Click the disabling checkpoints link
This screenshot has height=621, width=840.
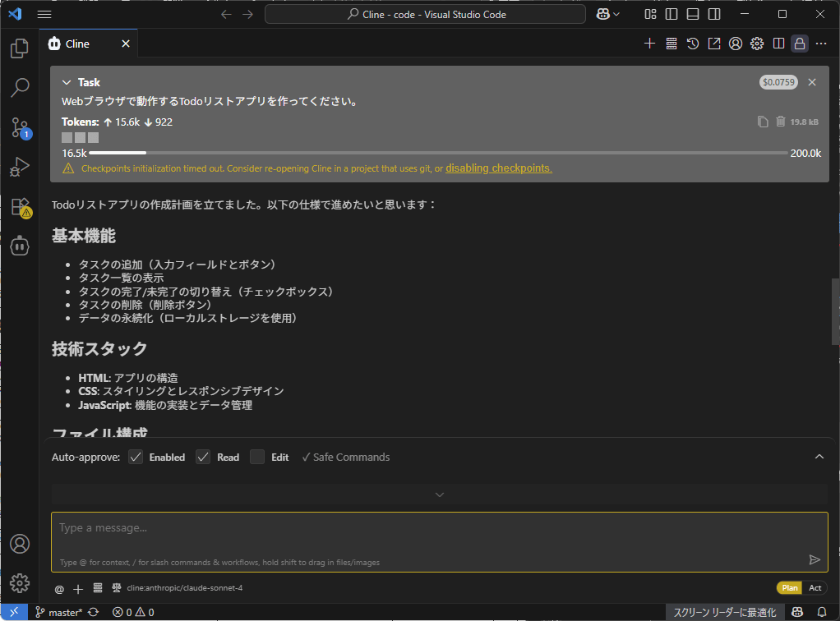click(498, 168)
